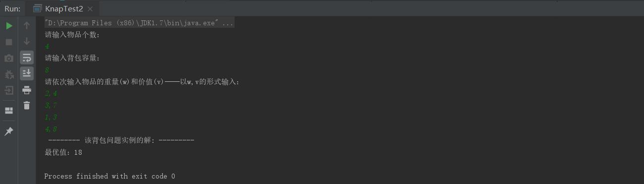Toggle Soft-Wrap console output
Viewport: 644px width, 184px height.
point(27,57)
